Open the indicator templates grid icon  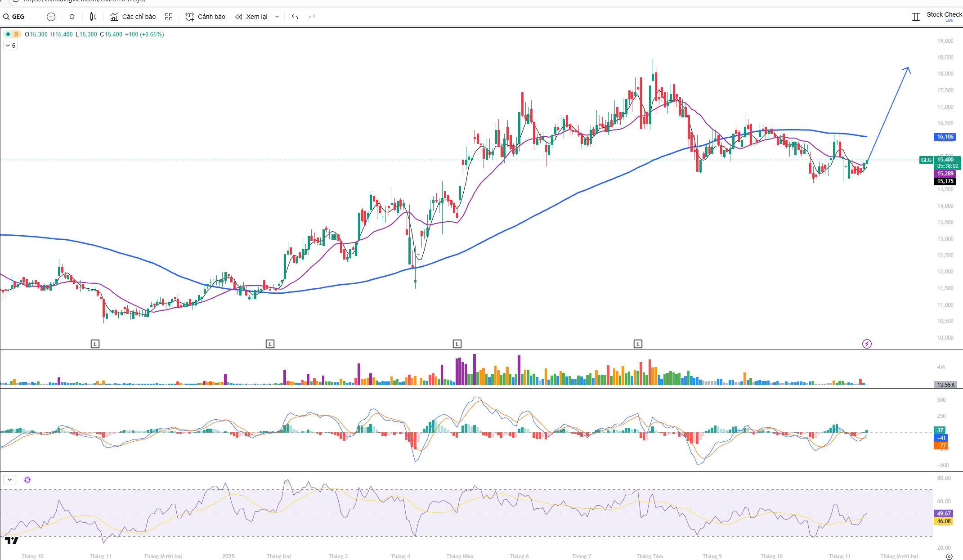pos(169,17)
